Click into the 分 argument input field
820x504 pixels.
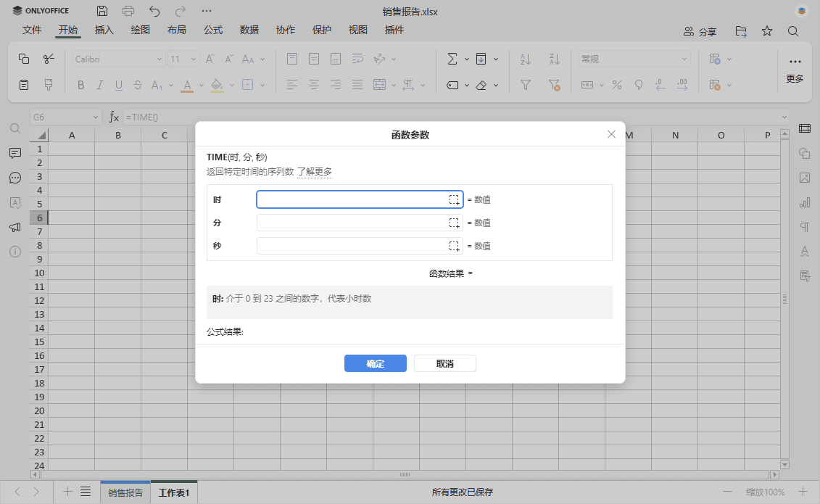click(x=352, y=223)
